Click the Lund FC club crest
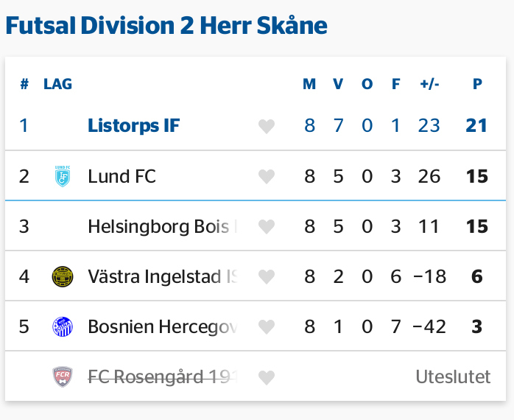Viewport: 514px width, 420px height. (63, 176)
